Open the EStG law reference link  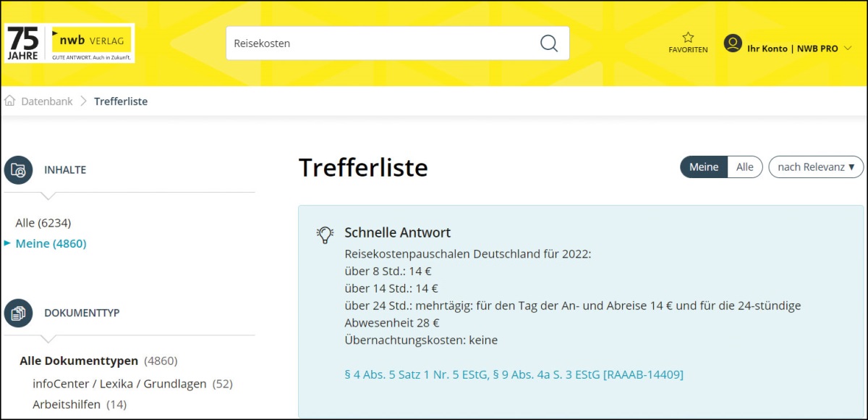coord(514,374)
